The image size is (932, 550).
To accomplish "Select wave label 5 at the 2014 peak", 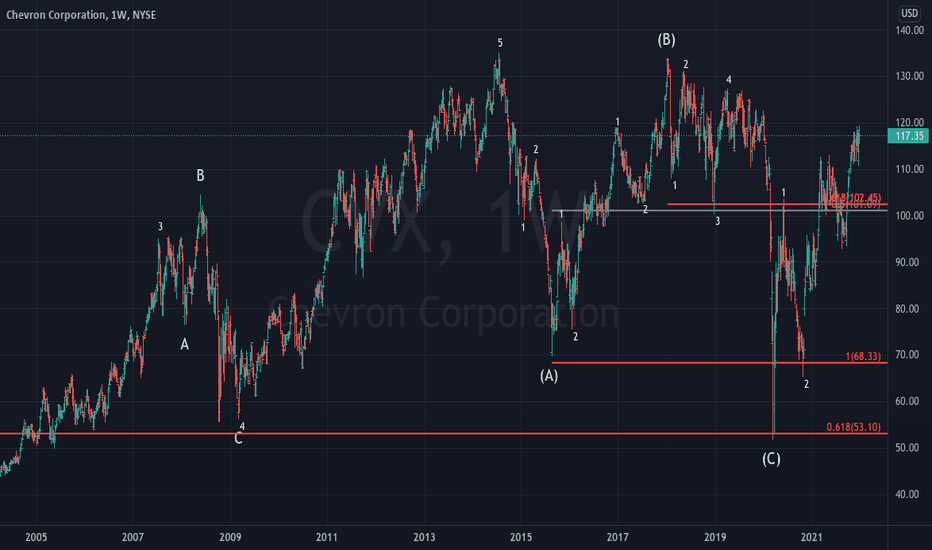I will (500, 43).
